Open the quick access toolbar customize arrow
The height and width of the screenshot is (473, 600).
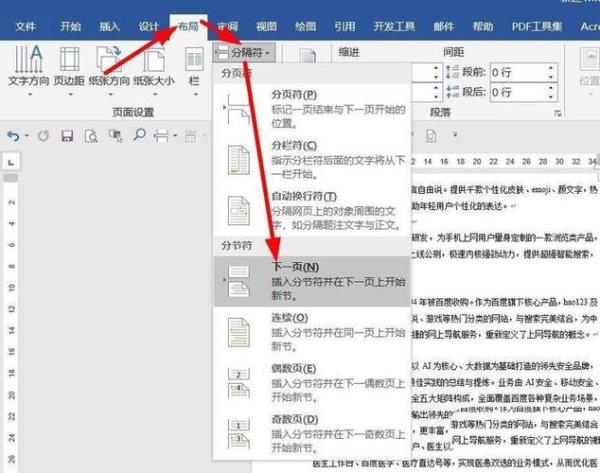[x=455, y=135]
